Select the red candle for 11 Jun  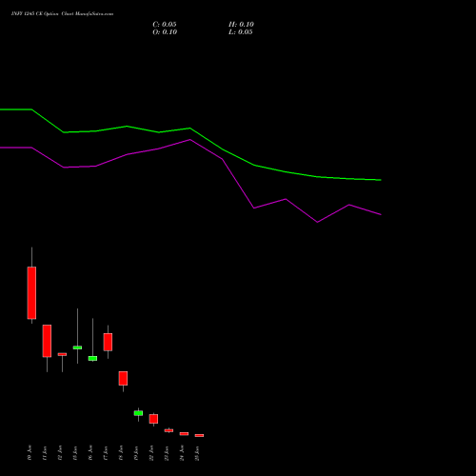click(x=47, y=341)
